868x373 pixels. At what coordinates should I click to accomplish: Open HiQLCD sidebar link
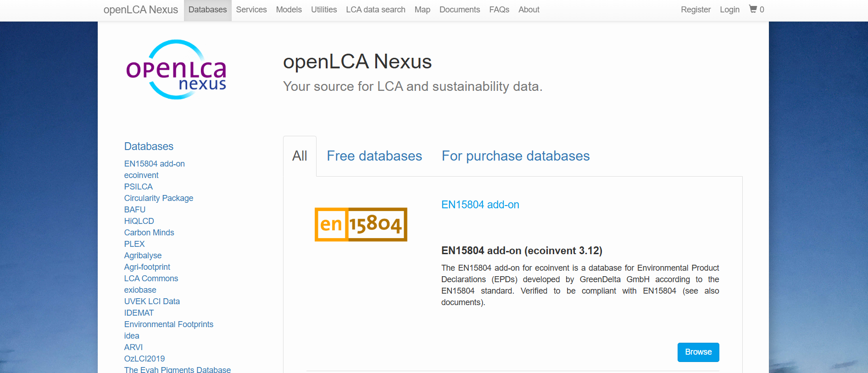point(139,221)
